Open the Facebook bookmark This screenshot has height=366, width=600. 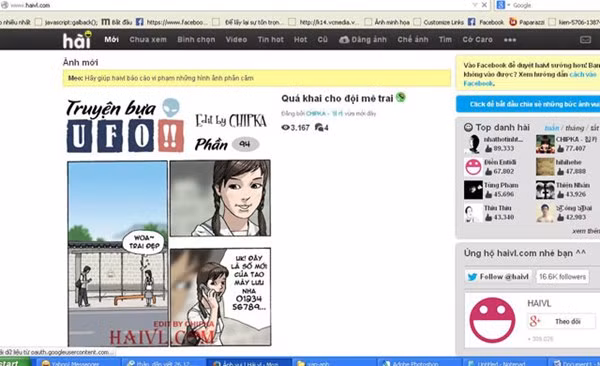coord(486,22)
